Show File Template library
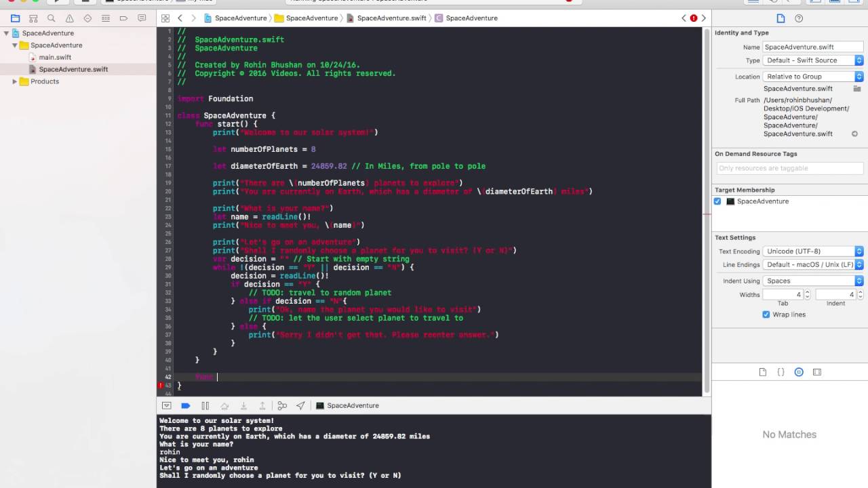868x488 pixels. 762,372
